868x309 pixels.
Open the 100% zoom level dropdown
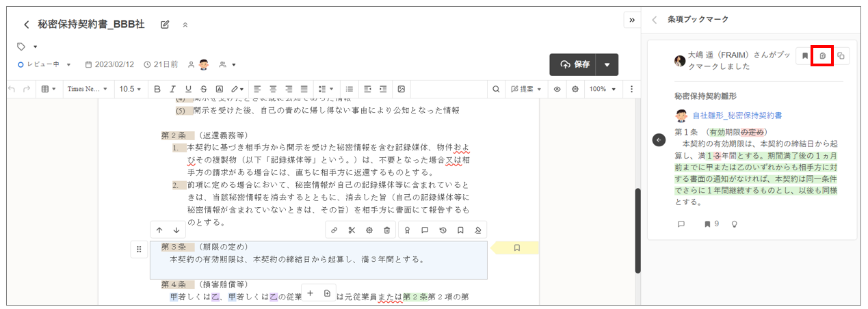pos(603,89)
